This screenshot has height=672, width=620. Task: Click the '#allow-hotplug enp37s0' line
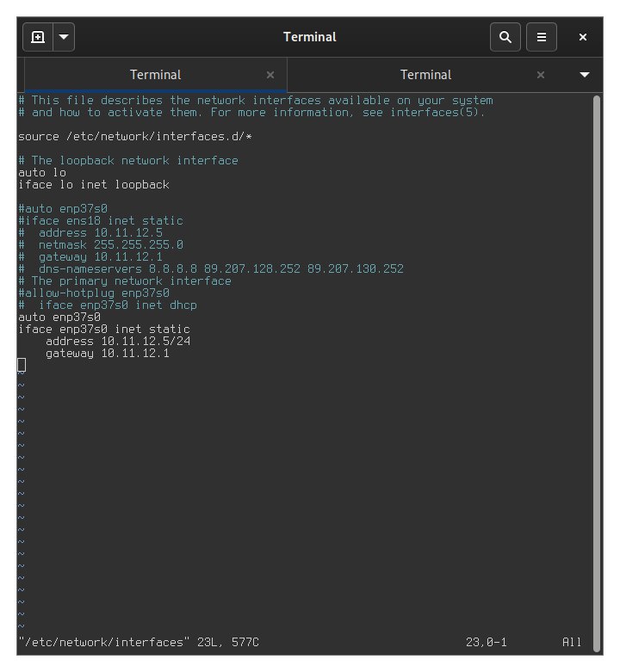[94, 293]
